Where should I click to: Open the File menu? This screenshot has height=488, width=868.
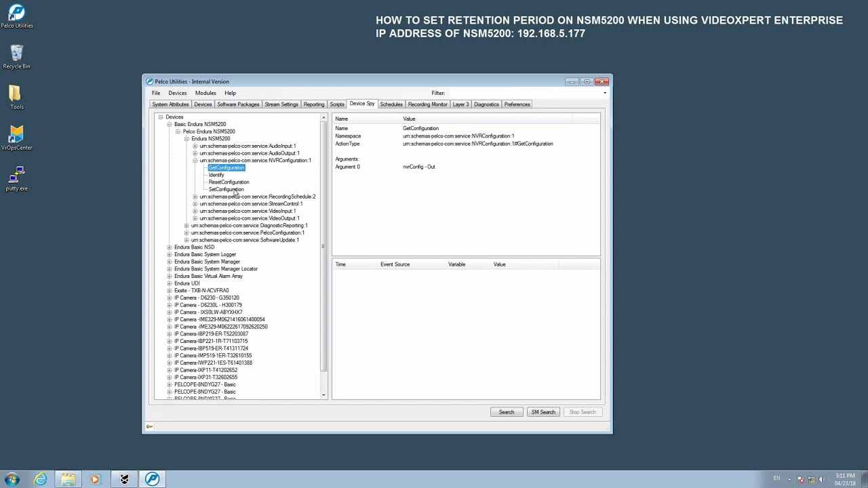[x=156, y=93]
